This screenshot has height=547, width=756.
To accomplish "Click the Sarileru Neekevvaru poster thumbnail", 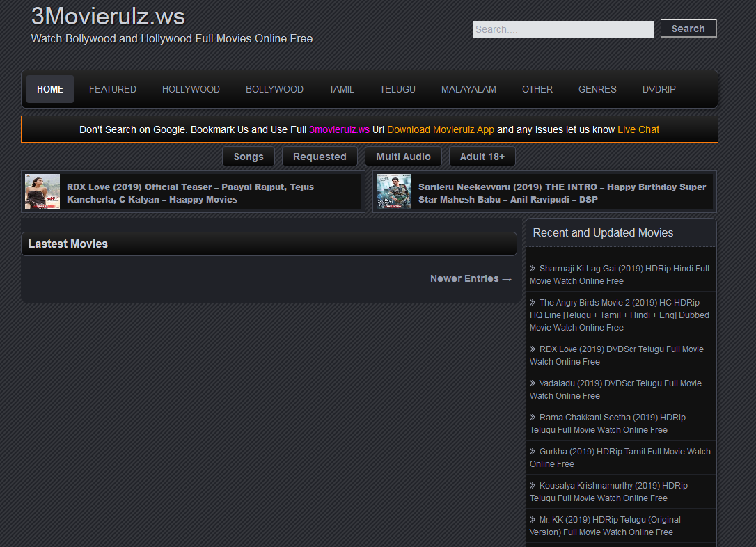I will pos(394,191).
